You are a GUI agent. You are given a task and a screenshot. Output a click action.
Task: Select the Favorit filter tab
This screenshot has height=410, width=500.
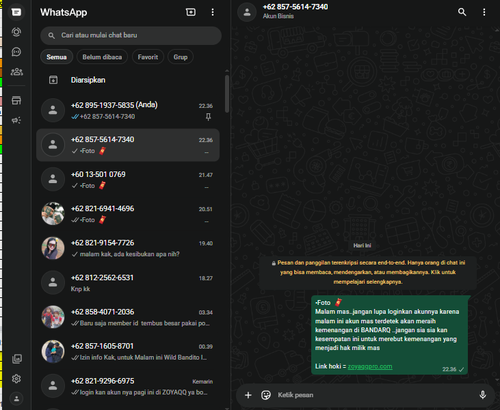(x=148, y=57)
